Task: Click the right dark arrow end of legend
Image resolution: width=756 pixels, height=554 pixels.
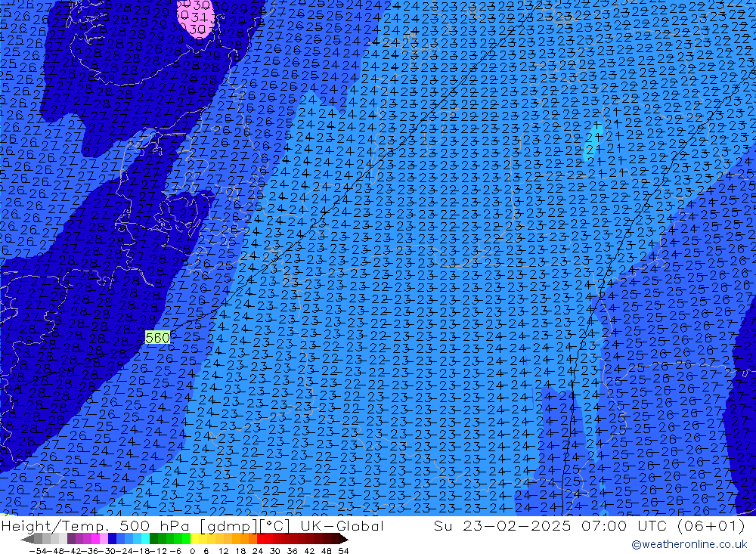Action: pos(344,540)
